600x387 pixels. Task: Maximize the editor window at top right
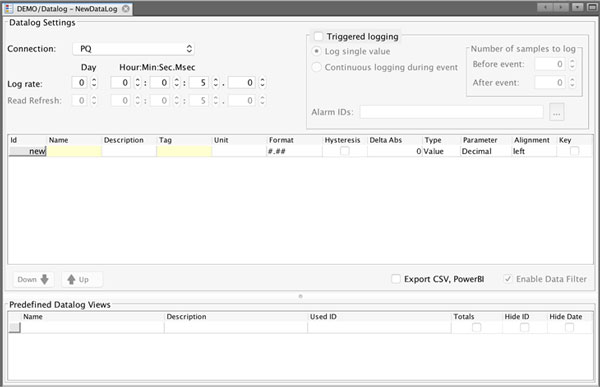591,7
